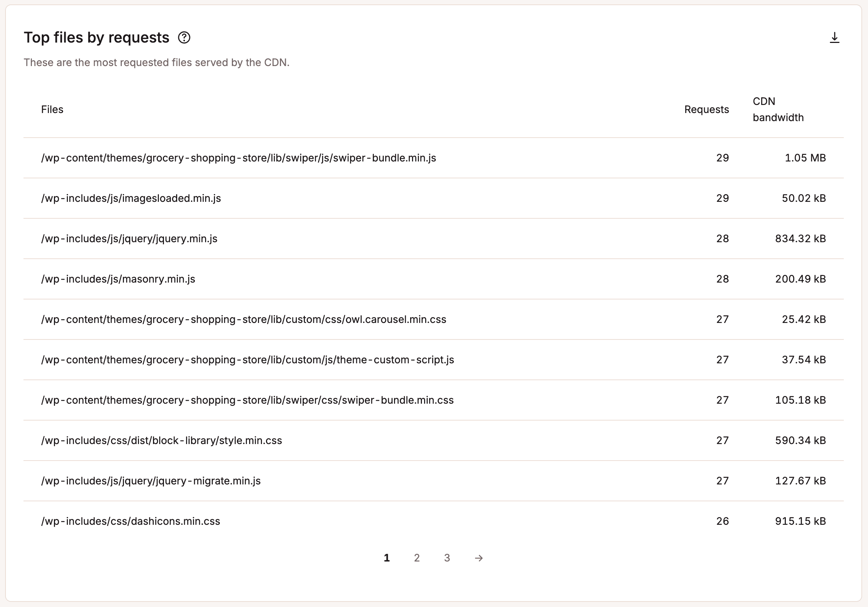Click the Files column header
868x607 pixels.
click(52, 109)
